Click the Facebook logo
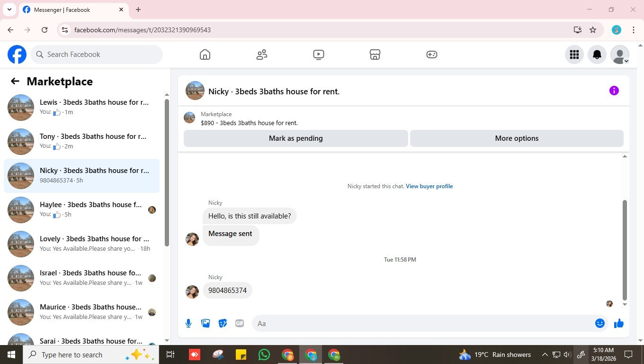Screen dimensions: 644x364 (x=17, y=55)
